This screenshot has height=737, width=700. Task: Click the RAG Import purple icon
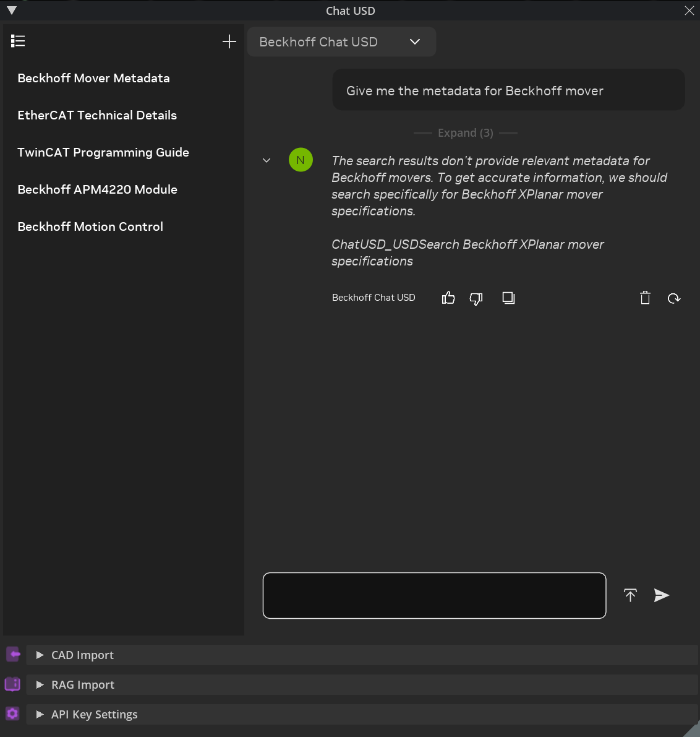point(13,684)
